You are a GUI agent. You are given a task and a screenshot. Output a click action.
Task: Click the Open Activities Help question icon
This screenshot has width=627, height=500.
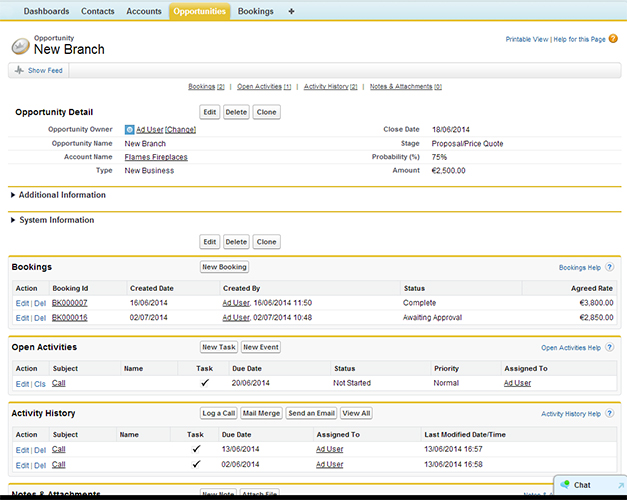[x=609, y=348]
